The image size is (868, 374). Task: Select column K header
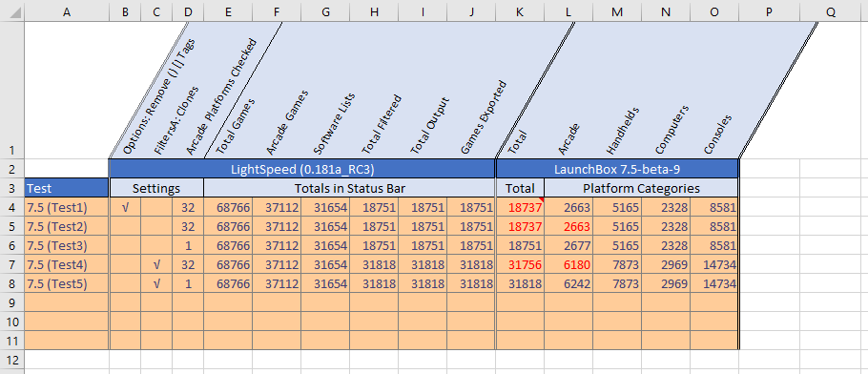(520, 11)
